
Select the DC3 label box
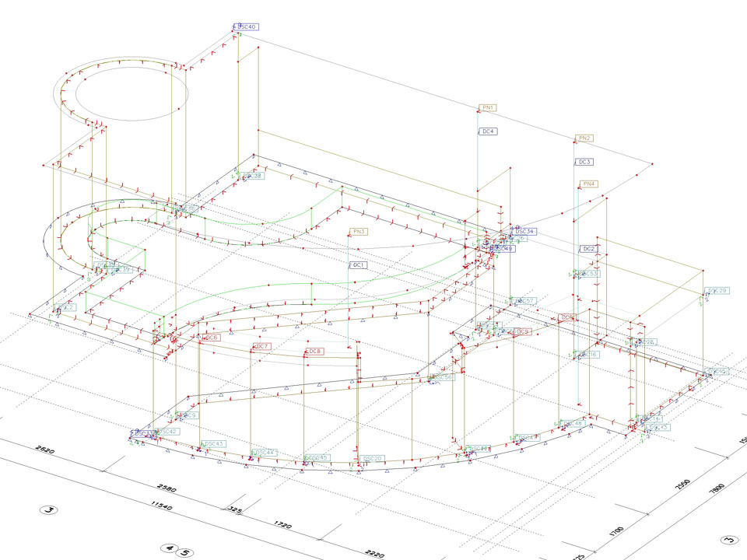pos(584,163)
